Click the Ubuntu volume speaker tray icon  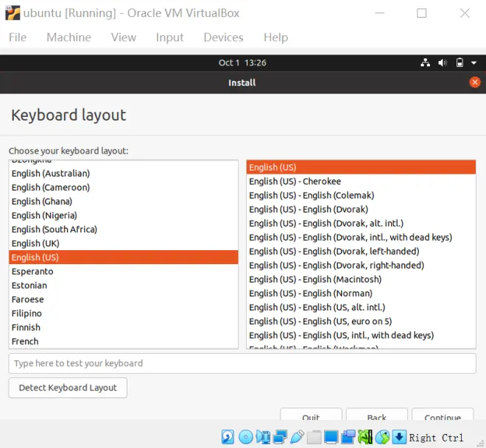(443, 63)
